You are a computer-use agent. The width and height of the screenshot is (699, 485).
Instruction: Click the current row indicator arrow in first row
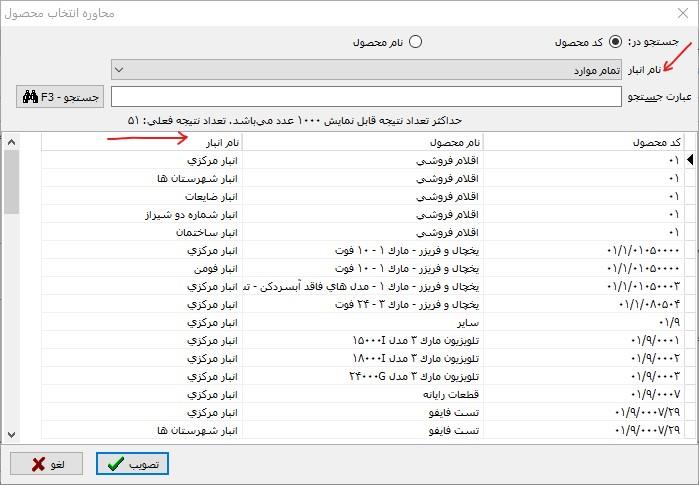[690, 160]
